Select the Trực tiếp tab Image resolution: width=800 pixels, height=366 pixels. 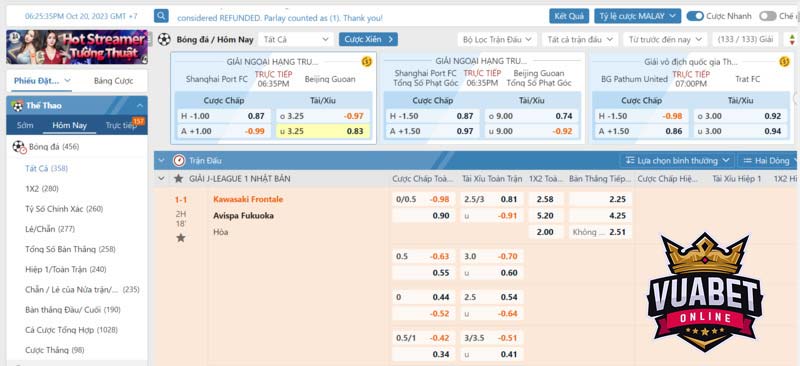point(121,125)
